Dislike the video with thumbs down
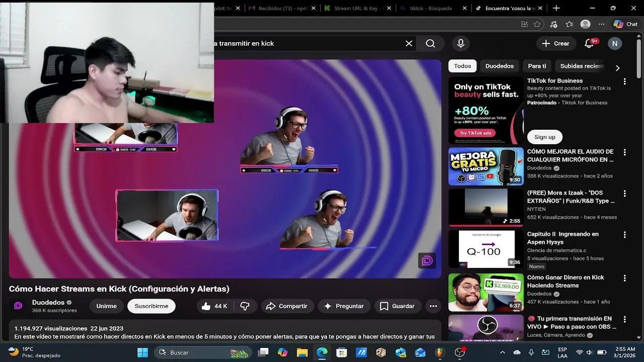The image size is (644, 362). [245, 306]
